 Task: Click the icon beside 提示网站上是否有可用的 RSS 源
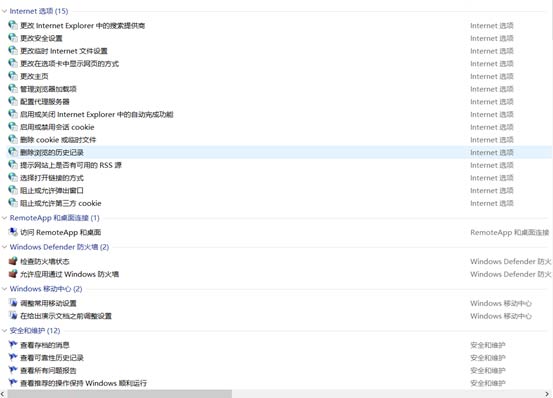13,164
